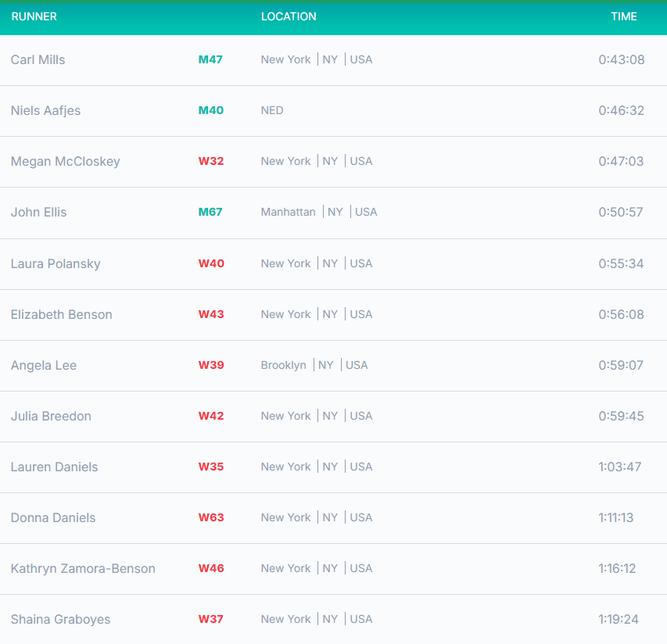Image resolution: width=667 pixels, height=644 pixels.
Task: Select runner Elizabeth Benson
Action: click(62, 314)
